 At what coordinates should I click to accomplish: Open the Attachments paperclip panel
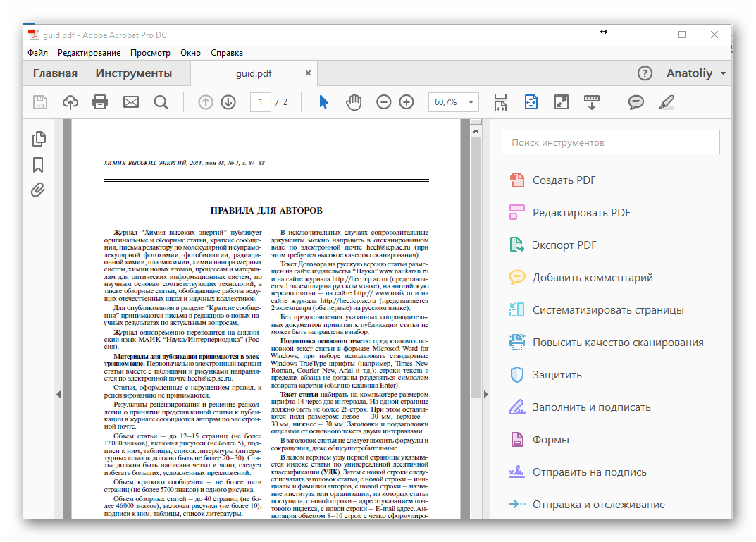pyautogui.click(x=38, y=190)
